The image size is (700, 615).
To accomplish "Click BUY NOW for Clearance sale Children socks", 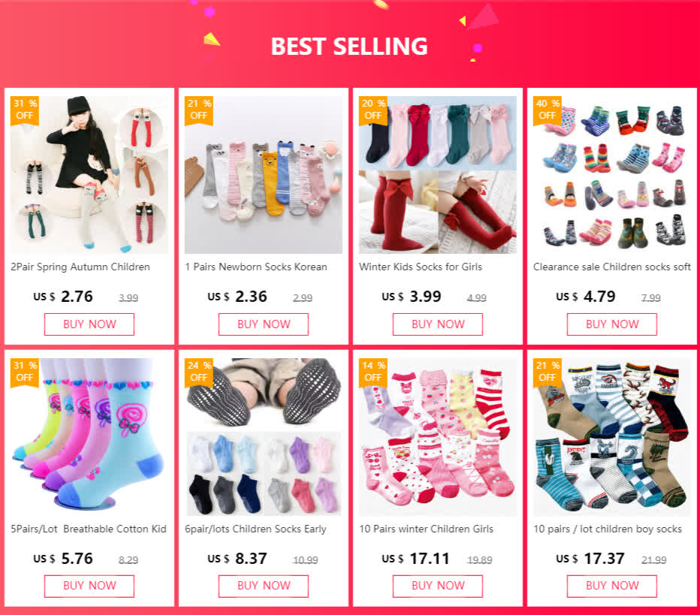I will pos(611,324).
